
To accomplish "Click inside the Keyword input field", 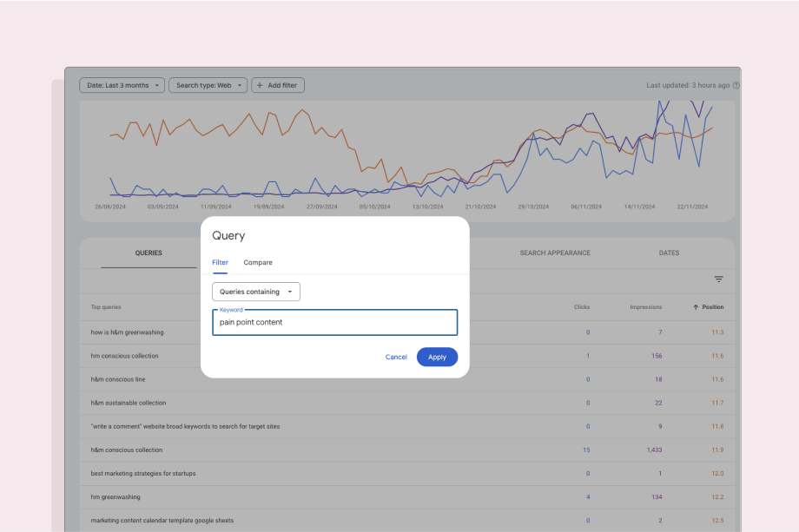I will pyautogui.click(x=334, y=322).
